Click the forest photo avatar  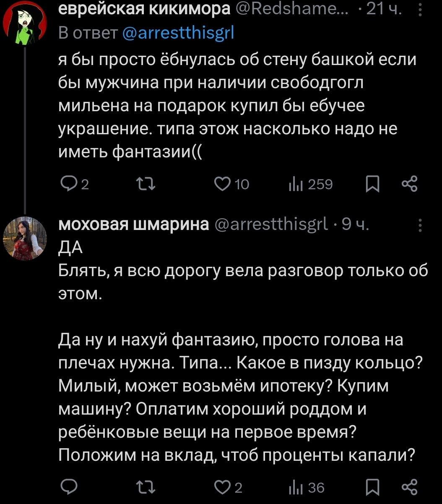pos(25,238)
